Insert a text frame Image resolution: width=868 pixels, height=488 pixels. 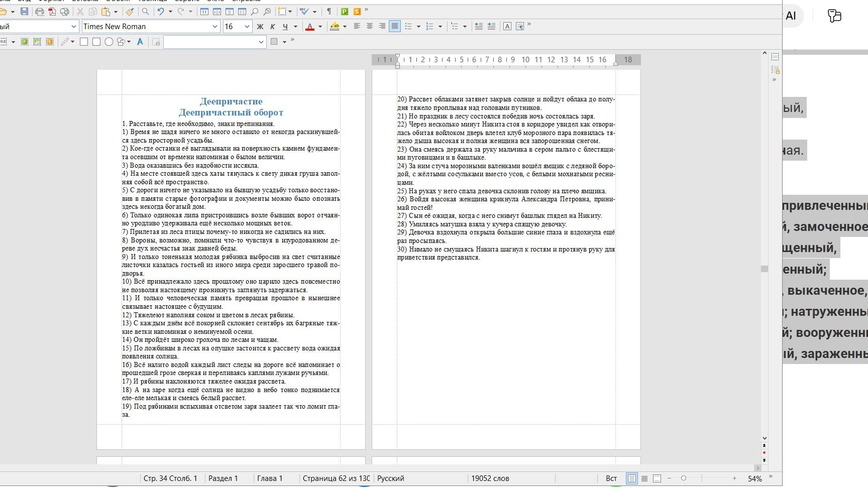tap(283, 11)
